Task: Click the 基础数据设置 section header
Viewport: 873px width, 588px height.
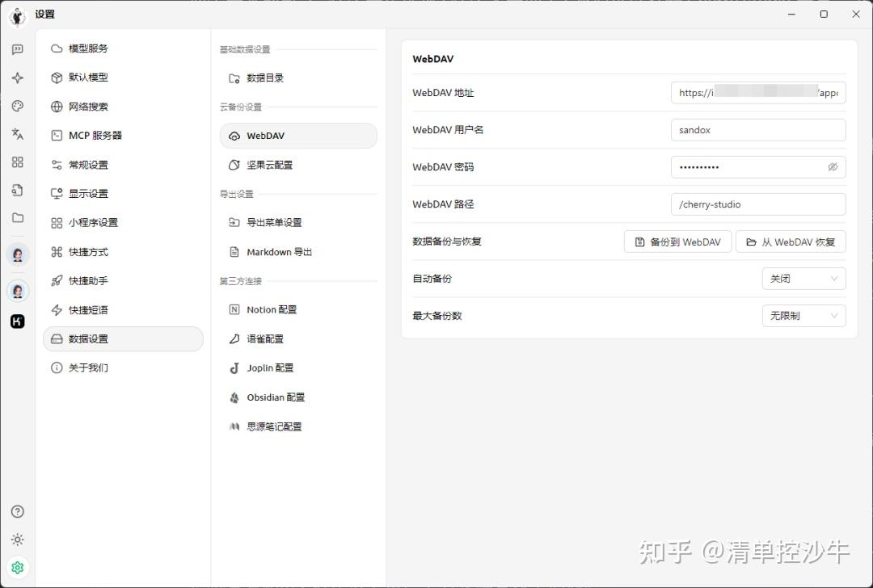Action: point(245,49)
